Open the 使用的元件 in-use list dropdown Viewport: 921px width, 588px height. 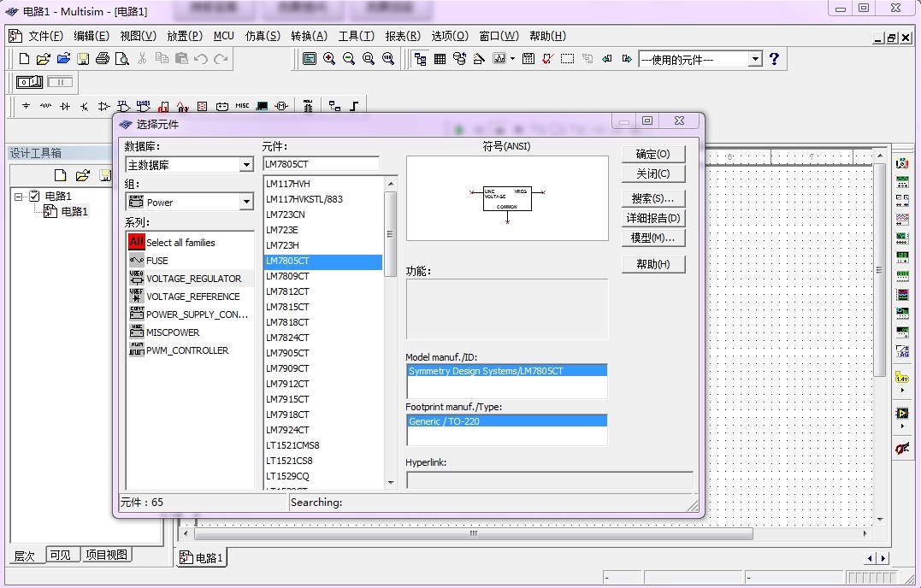coord(755,59)
